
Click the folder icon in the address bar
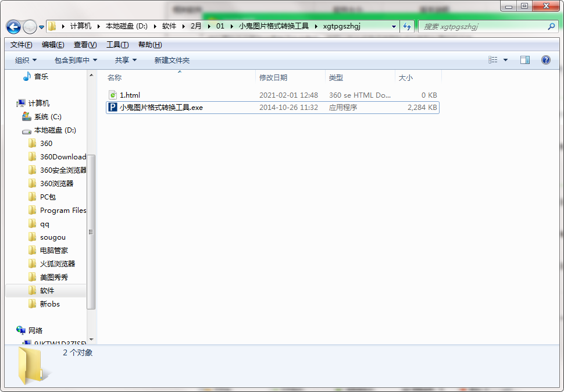pyautogui.click(x=52, y=26)
